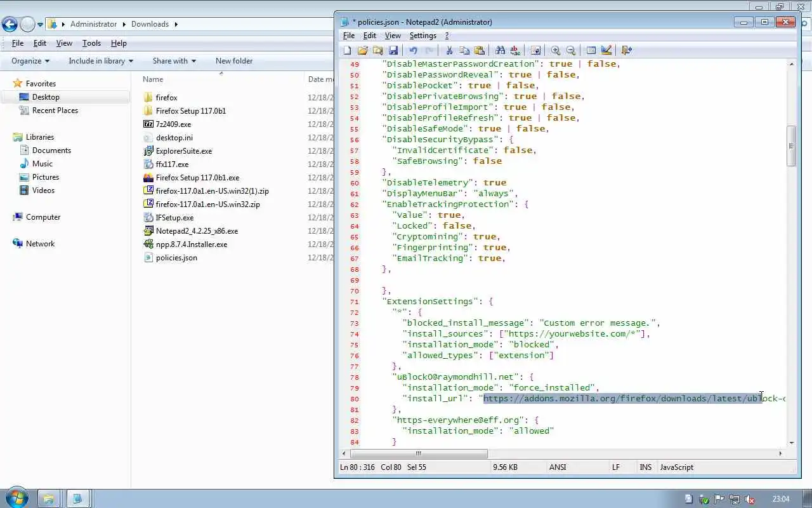Cut the selection with the scissors icon

point(449,50)
